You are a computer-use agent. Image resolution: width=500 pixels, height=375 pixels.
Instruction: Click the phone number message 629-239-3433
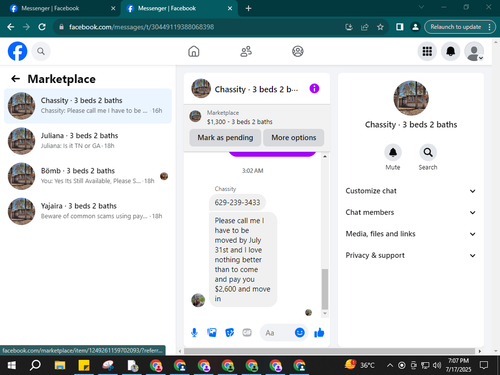(x=237, y=202)
